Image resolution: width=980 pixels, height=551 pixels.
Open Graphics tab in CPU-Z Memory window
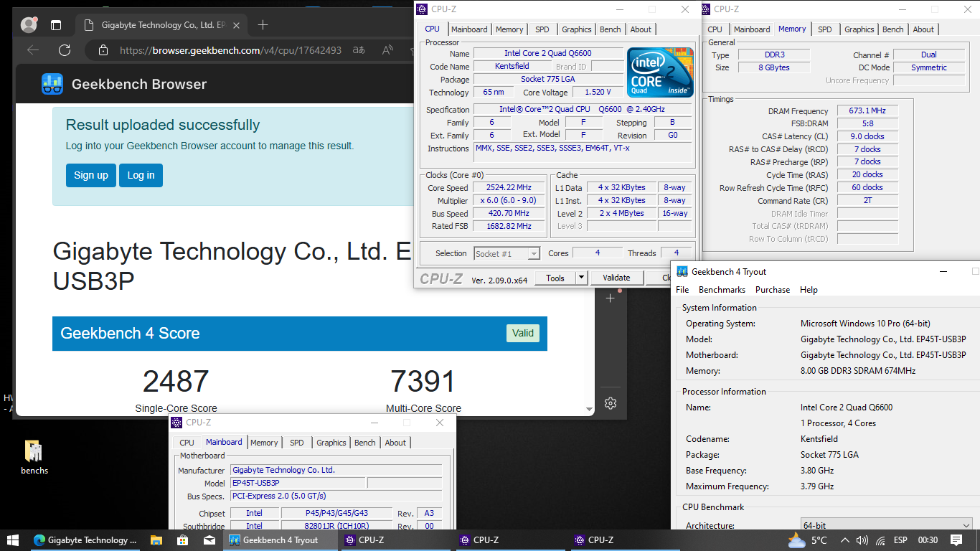tap(859, 29)
